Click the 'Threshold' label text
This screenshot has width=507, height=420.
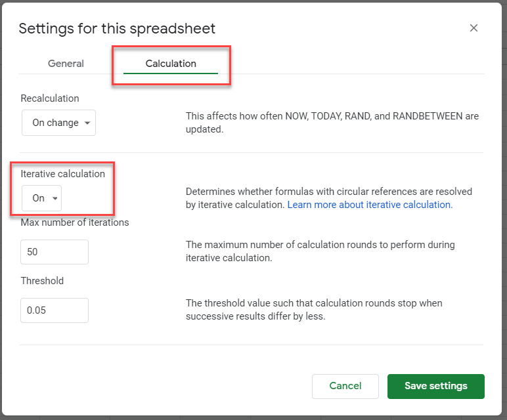pos(42,281)
